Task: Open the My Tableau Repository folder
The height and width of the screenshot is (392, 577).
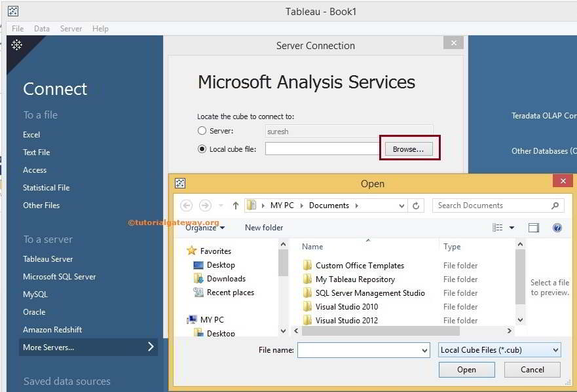Action: [355, 279]
